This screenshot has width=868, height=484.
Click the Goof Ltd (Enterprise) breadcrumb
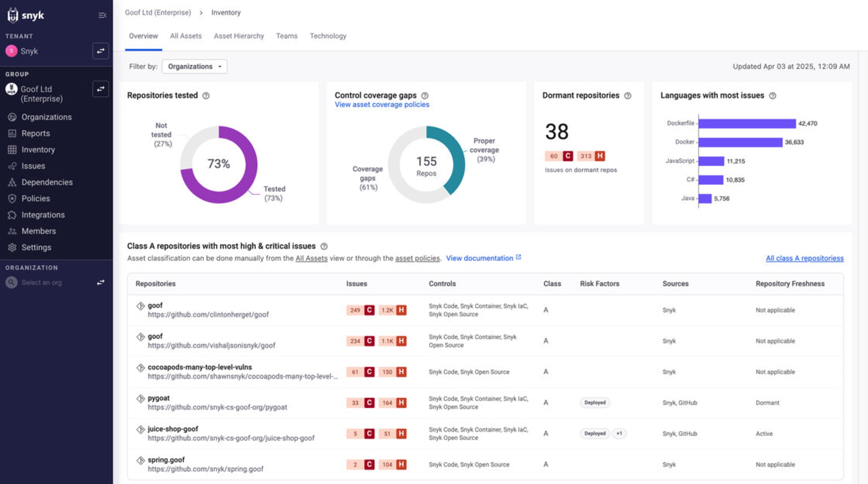(x=158, y=13)
